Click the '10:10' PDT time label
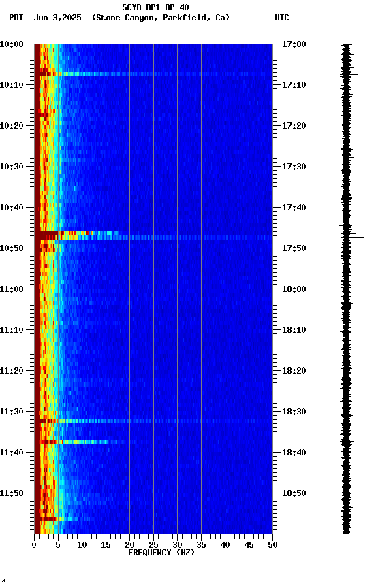 pos(12,85)
